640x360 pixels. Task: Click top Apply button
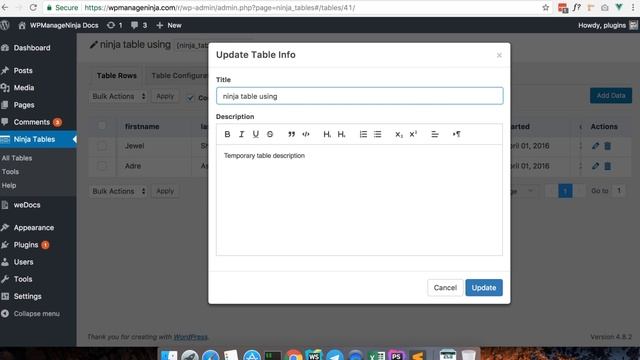165,96
